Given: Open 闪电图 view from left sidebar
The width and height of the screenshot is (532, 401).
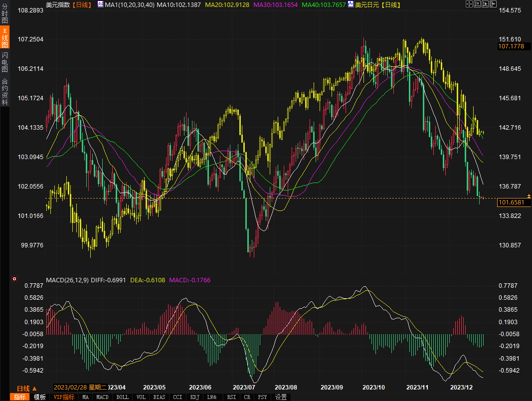Looking at the screenshot, I should 4,62.
